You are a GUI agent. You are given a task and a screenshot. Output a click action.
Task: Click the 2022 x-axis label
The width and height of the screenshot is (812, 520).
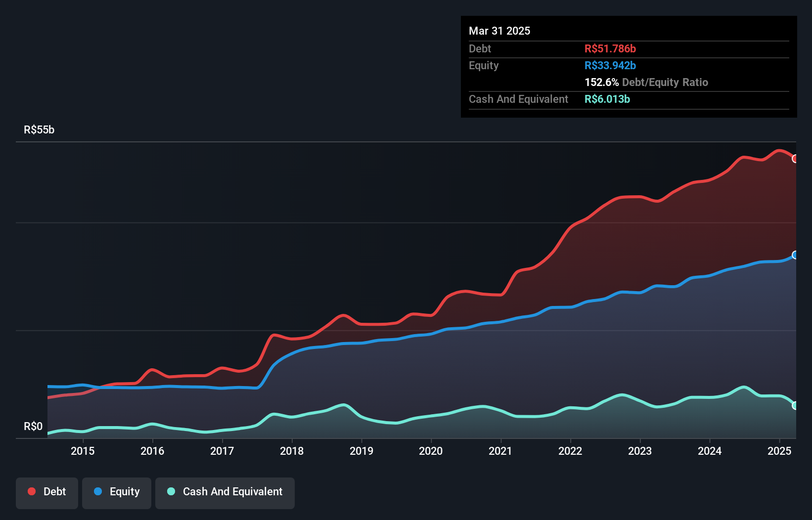click(x=570, y=451)
